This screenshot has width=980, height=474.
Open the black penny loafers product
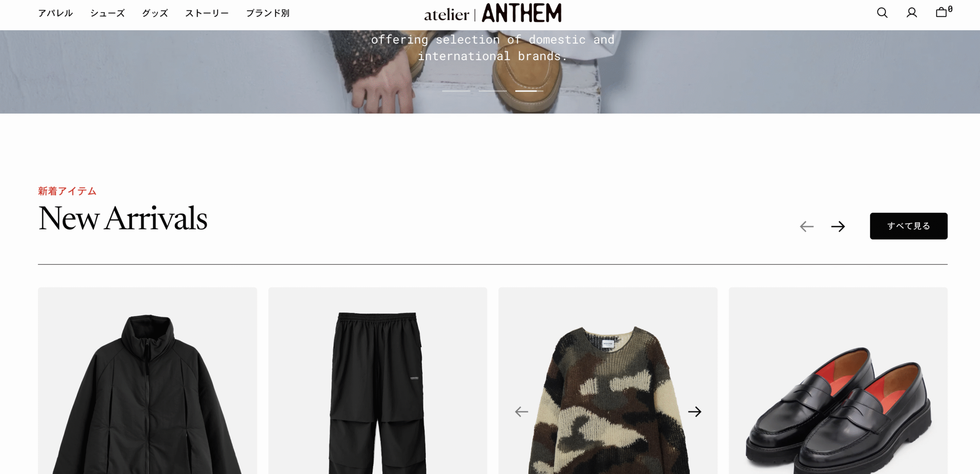tap(838, 381)
